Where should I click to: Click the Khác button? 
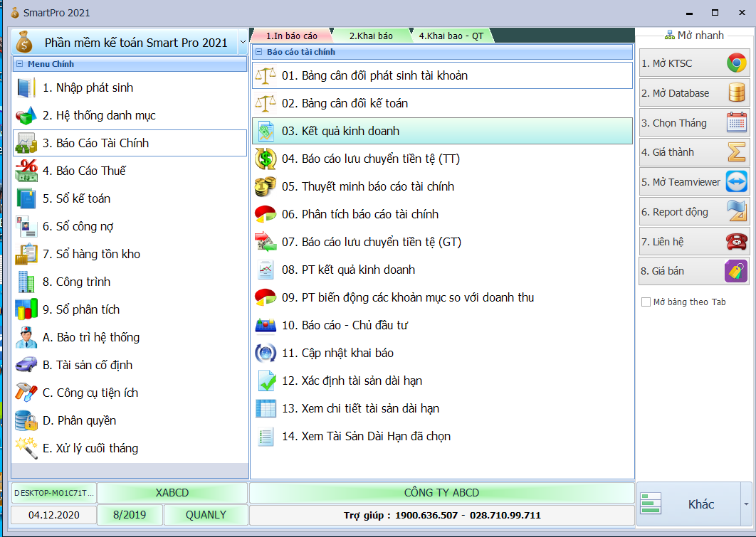(x=688, y=504)
